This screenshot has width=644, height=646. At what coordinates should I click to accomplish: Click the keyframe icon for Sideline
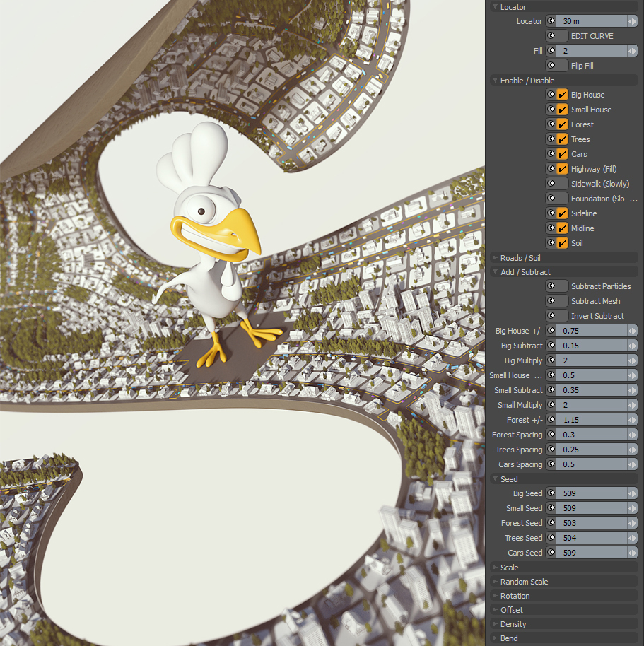click(551, 213)
